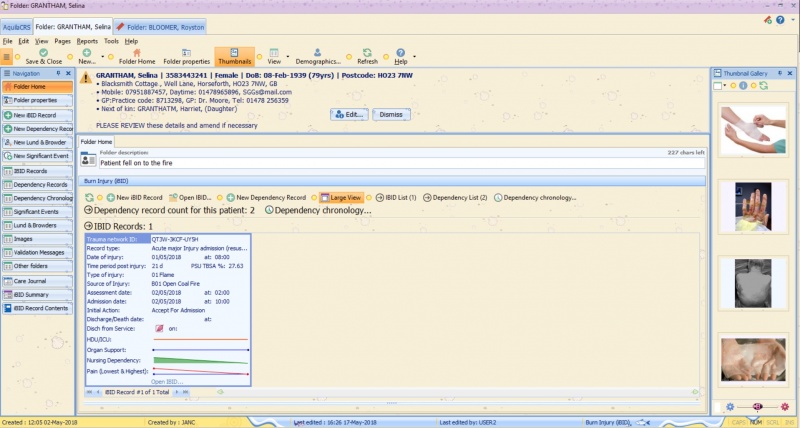Click New Significant Event in Navigation
Image resolution: width=800 pixels, height=428 pixels.
coord(38,156)
